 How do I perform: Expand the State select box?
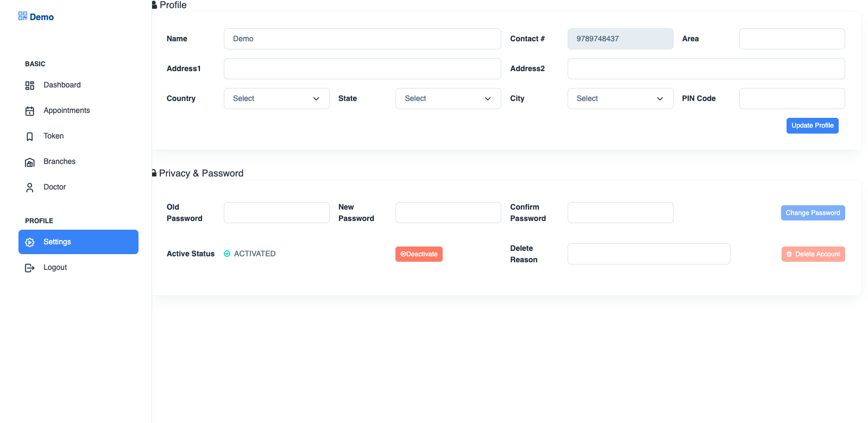(448, 98)
